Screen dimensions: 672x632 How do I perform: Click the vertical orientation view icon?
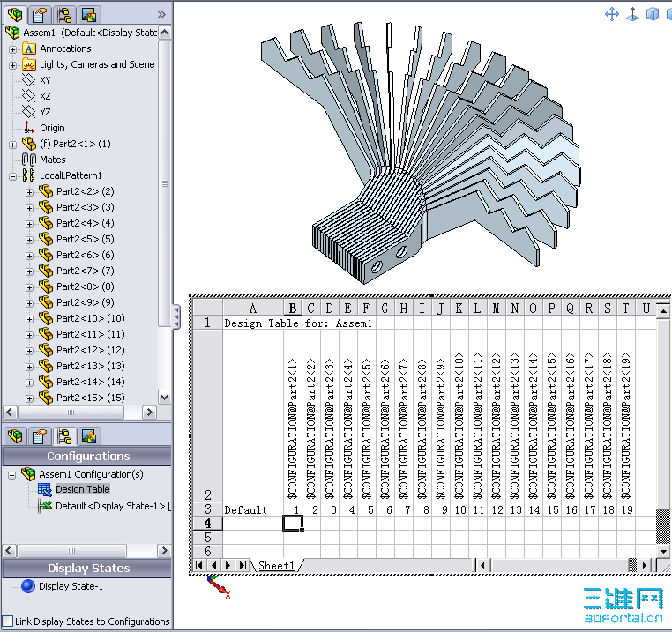632,14
